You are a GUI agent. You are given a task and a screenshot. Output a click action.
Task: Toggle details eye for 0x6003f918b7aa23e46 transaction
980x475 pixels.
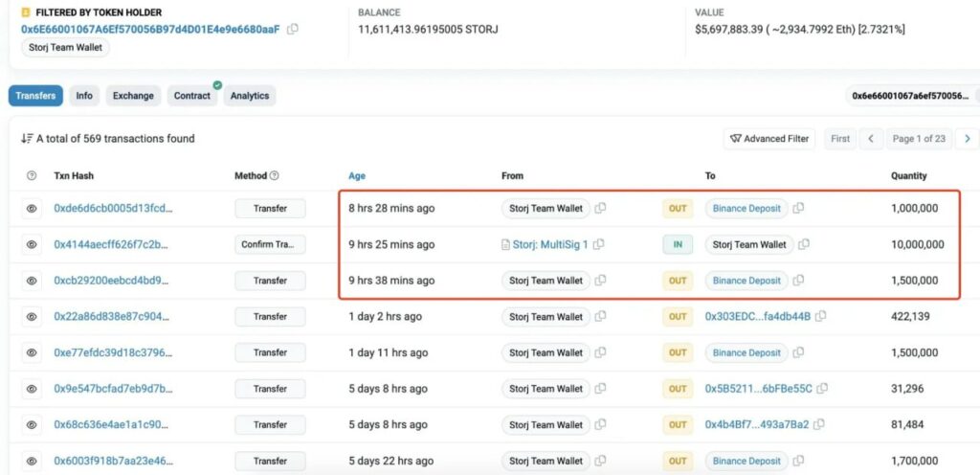pyautogui.click(x=32, y=462)
